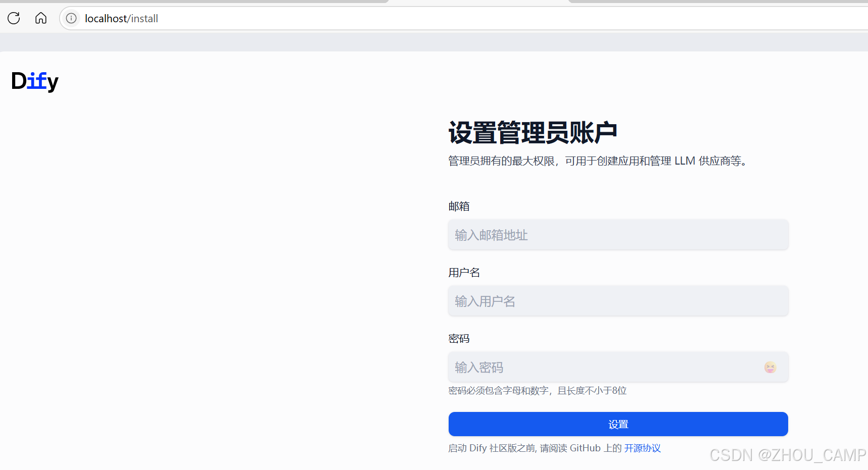View site information icon in address bar
The height and width of the screenshot is (470, 868).
point(71,19)
